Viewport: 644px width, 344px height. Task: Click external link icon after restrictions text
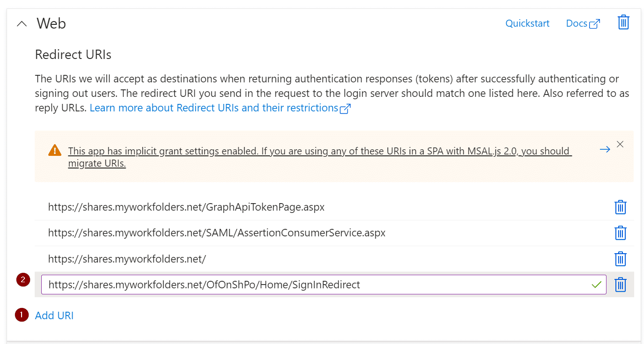coord(345,109)
